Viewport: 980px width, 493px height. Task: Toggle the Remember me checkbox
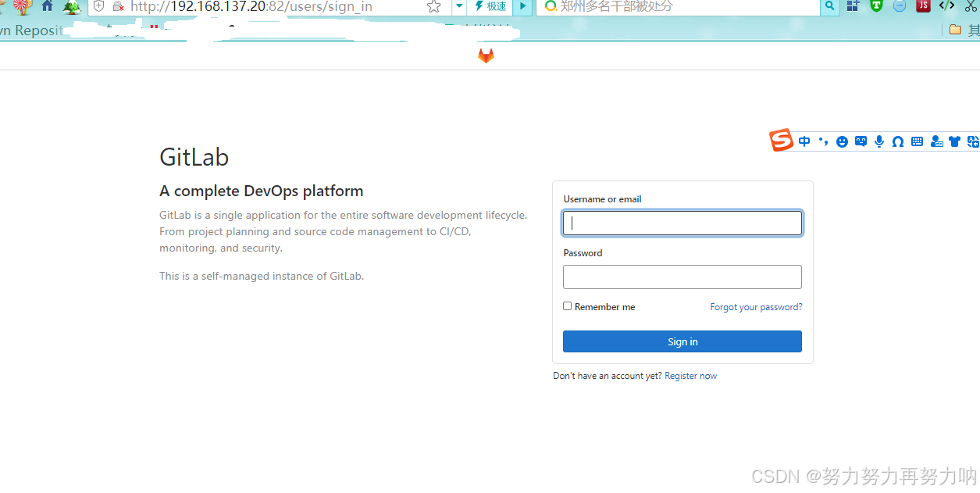(568, 306)
